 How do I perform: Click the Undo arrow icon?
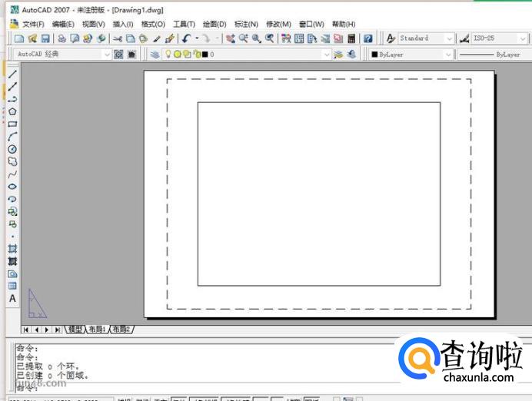[x=186, y=38]
